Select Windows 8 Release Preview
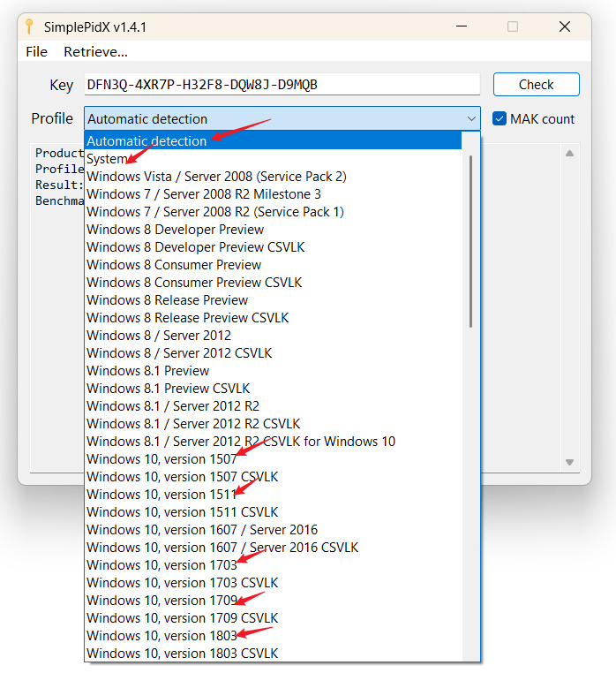 coord(273,299)
